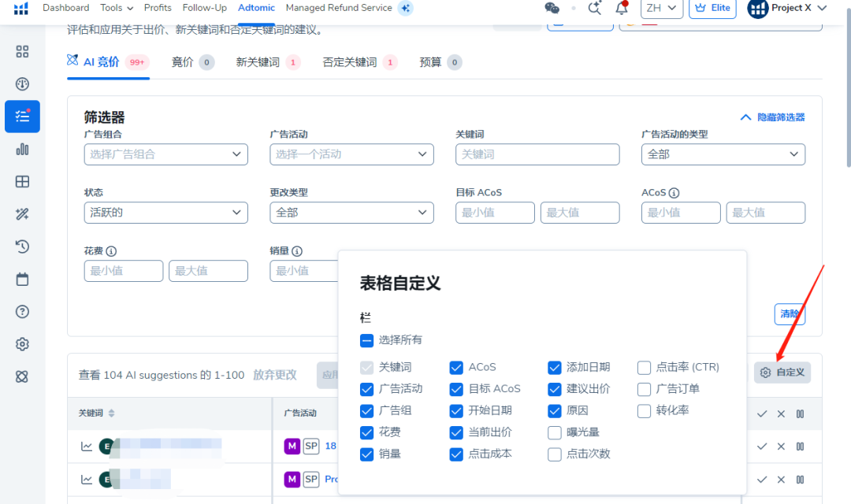
Task: Switch to the 否定关键词 tab
Action: pyautogui.click(x=349, y=62)
